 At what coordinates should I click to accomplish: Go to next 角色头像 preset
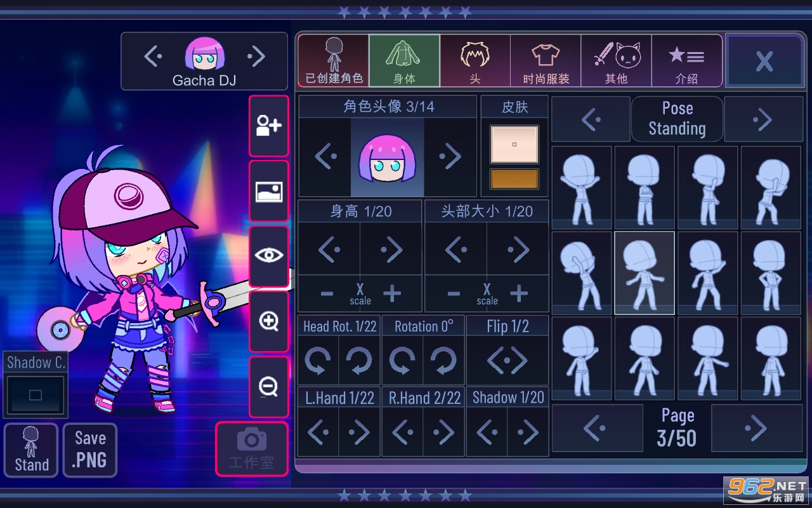(450, 157)
